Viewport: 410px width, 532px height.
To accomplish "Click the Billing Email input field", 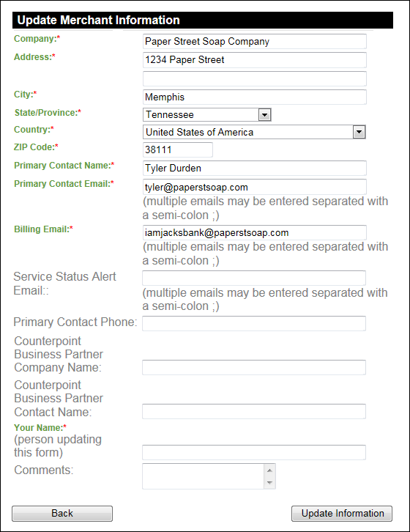I will pos(254,233).
